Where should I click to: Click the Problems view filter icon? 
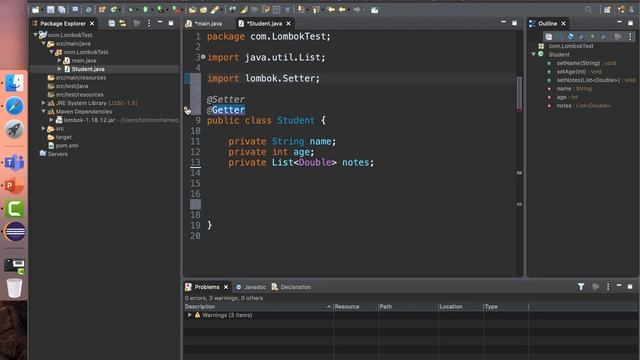point(581,287)
